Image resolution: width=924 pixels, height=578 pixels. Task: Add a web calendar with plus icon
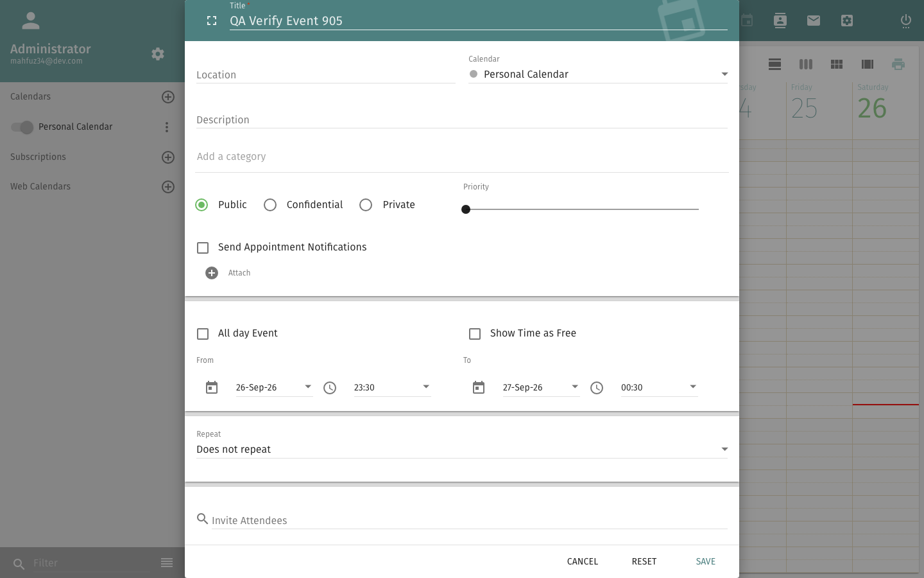(x=168, y=187)
